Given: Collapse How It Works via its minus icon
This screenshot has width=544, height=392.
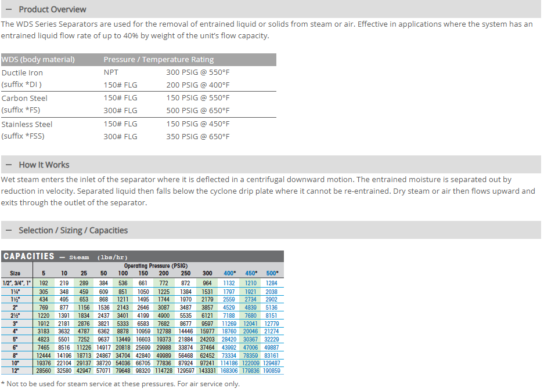Looking at the screenshot, I should click(x=9, y=165).
